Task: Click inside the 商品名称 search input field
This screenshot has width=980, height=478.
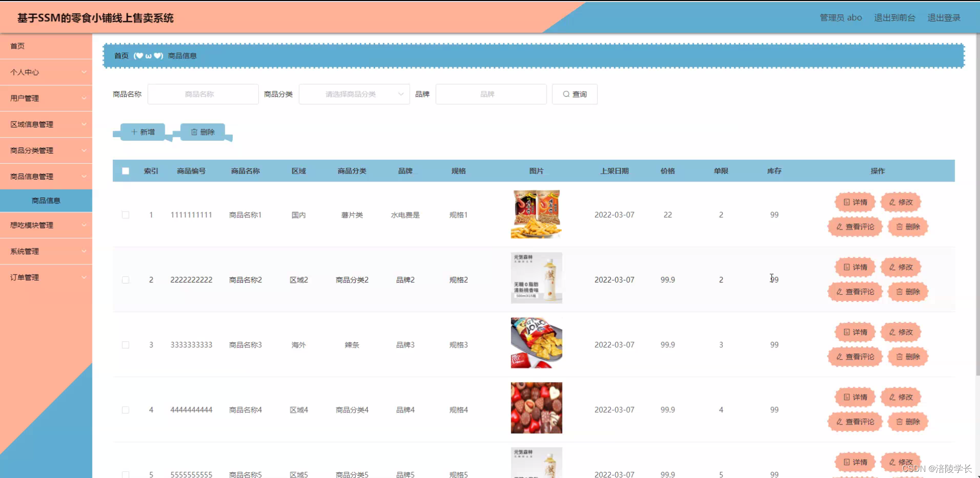Action: pos(203,94)
